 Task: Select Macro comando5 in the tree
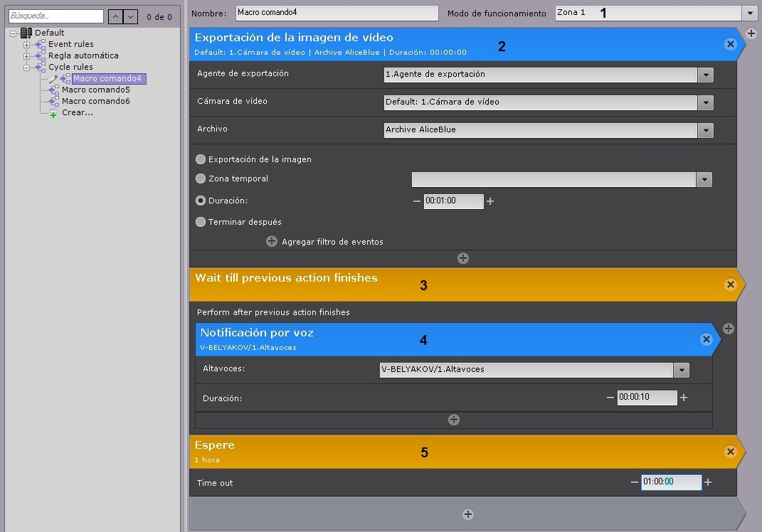(95, 90)
